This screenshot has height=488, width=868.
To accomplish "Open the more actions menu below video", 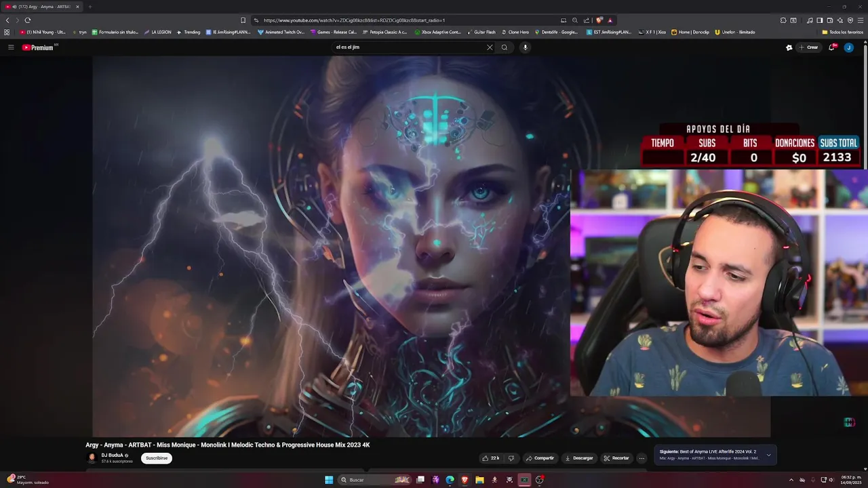I will pos(642,458).
